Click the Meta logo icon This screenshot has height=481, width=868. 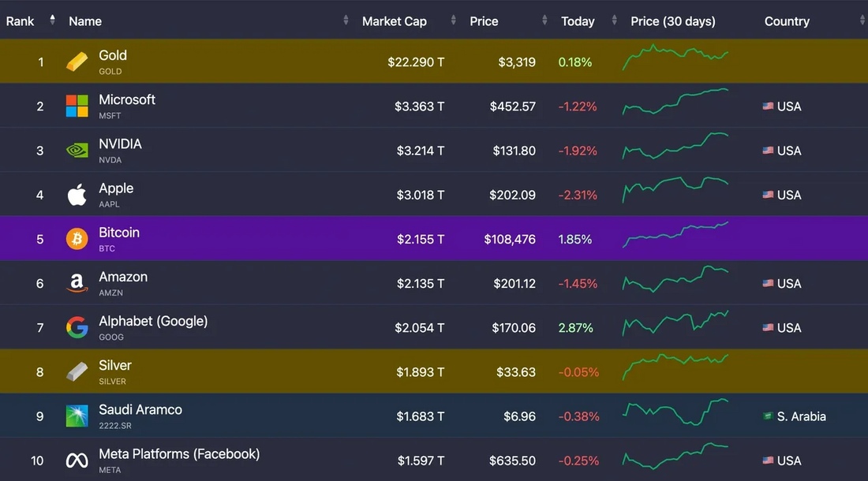77,460
